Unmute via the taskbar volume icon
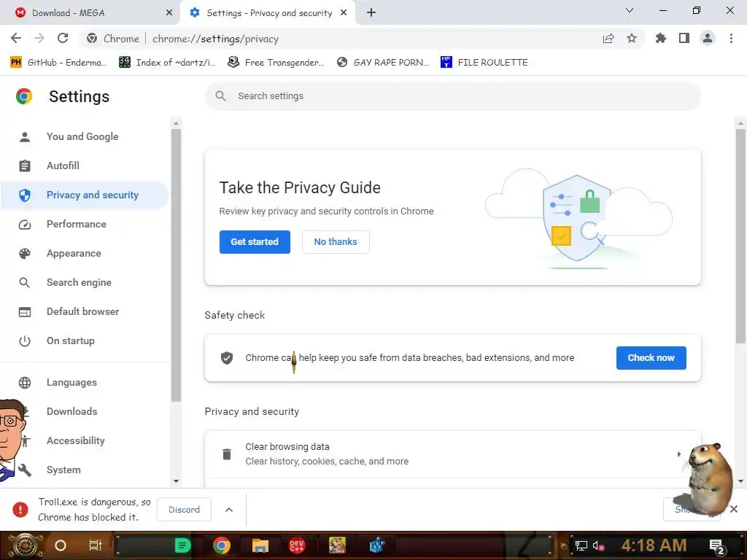The height and width of the screenshot is (560, 747). (598, 545)
